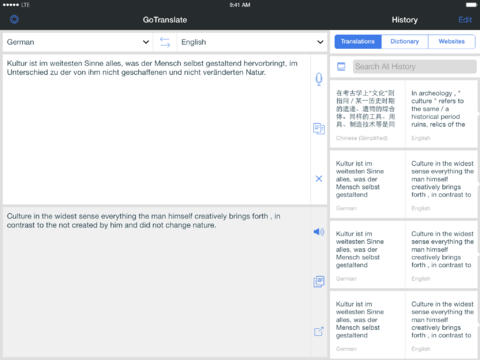Screen dimensions: 480x360
Task: Click the History panel title
Action: point(405,20)
